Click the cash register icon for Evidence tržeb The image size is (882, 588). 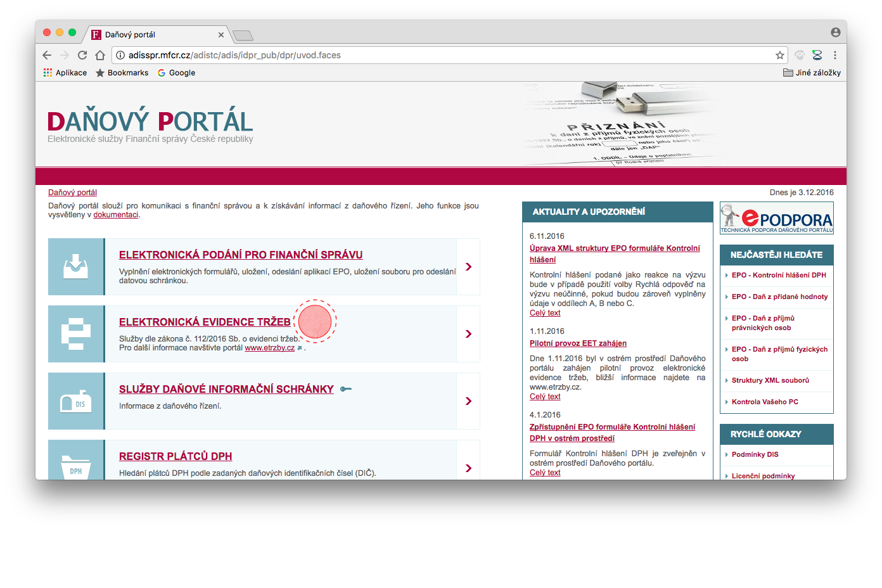click(x=75, y=334)
